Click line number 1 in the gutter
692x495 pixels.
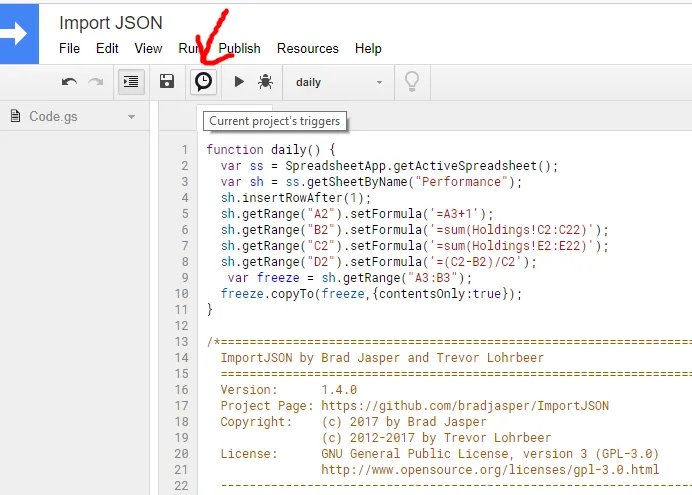point(184,150)
